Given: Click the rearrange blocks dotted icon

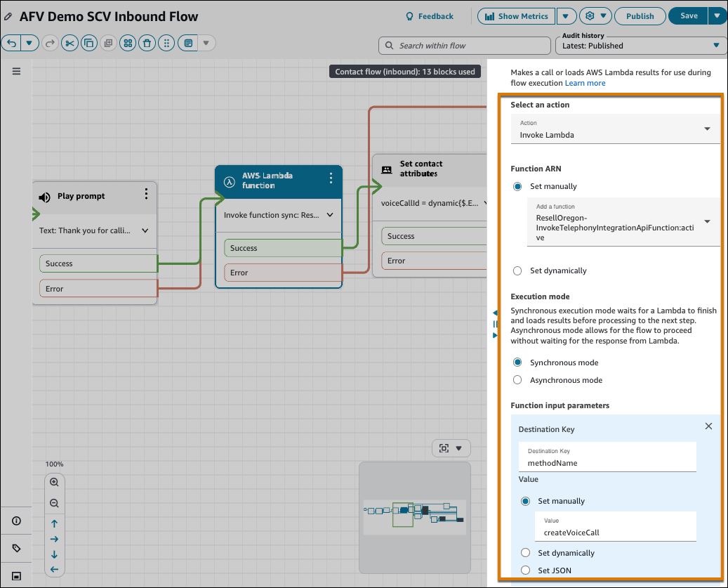Looking at the screenshot, I should pyautogui.click(x=166, y=43).
